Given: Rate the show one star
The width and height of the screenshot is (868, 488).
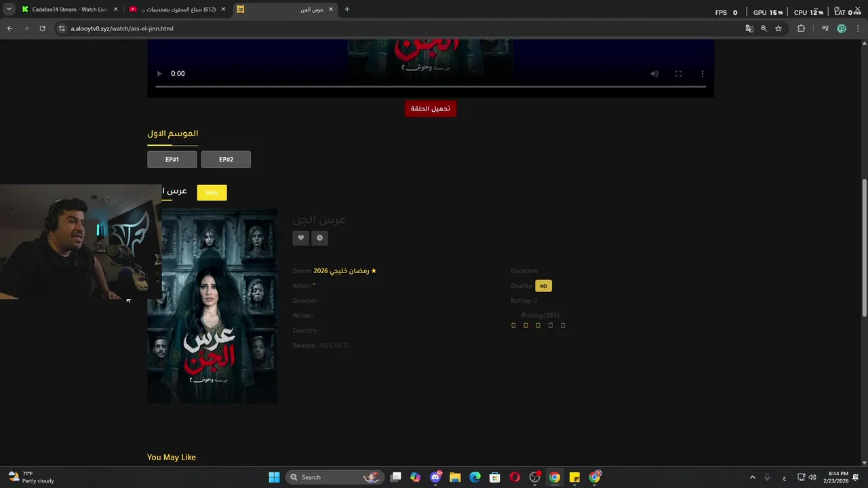Looking at the screenshot, I should 513,325.
